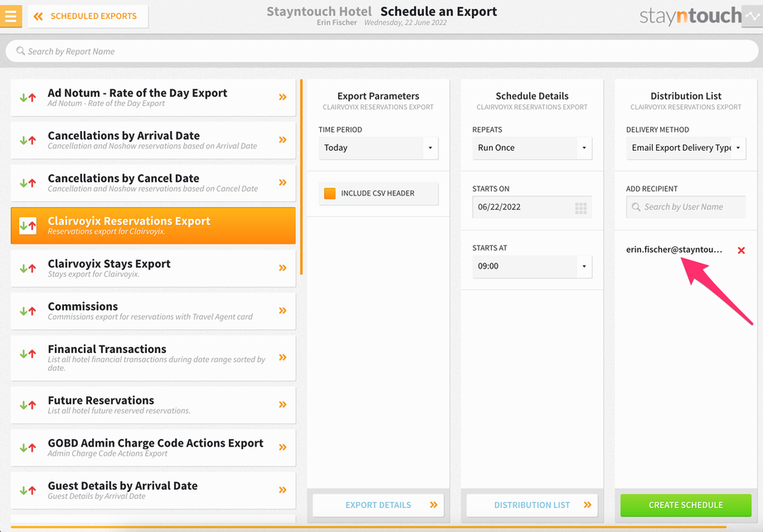Select Cancellations by Cancel Date report
Image resolution: width=763 pixels, height=532 pixels.
coord(153,183)
